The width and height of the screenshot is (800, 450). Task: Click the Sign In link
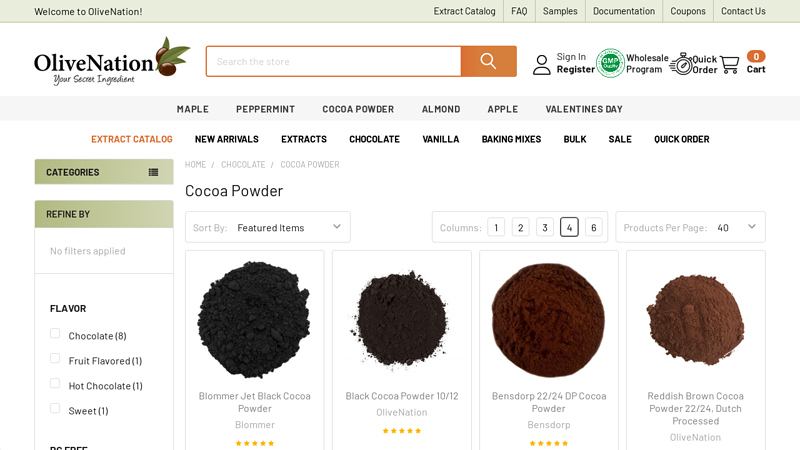click(x=571, y=57)
